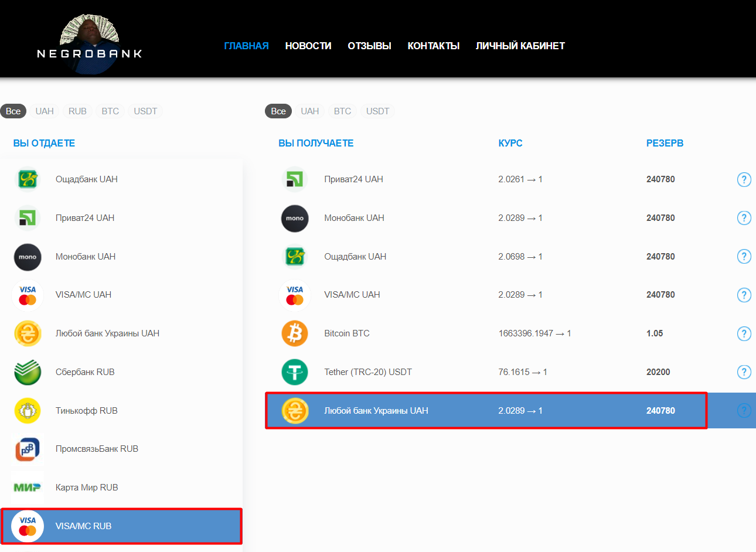Click rate 1663396.1947 → 1
The width and height of the screenshot is (756, 552).
coord(534,333)
